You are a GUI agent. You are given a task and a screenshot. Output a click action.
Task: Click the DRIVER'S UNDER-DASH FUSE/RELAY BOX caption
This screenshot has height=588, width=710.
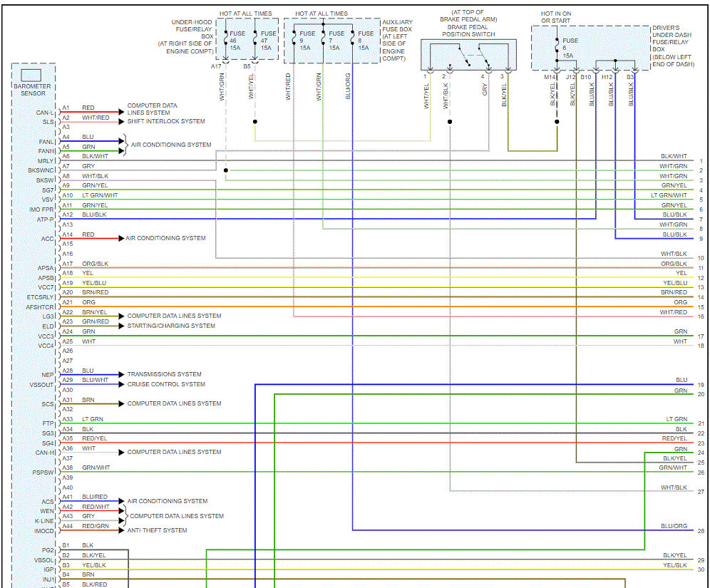tap(673, 46)
